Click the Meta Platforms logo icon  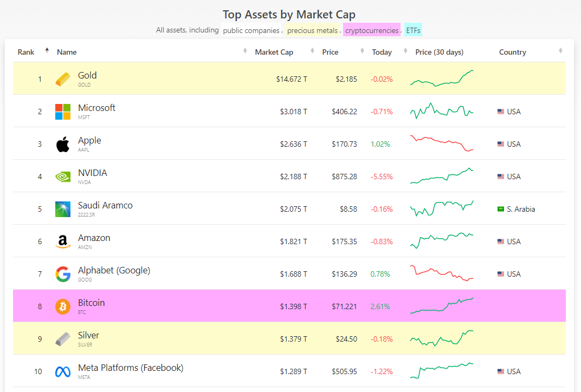click(63, 371)
